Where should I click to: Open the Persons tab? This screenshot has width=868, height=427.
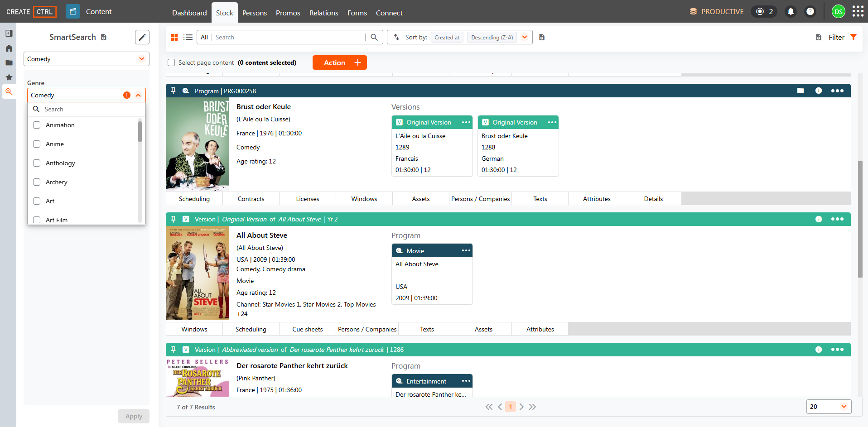[x=255, y=13]
